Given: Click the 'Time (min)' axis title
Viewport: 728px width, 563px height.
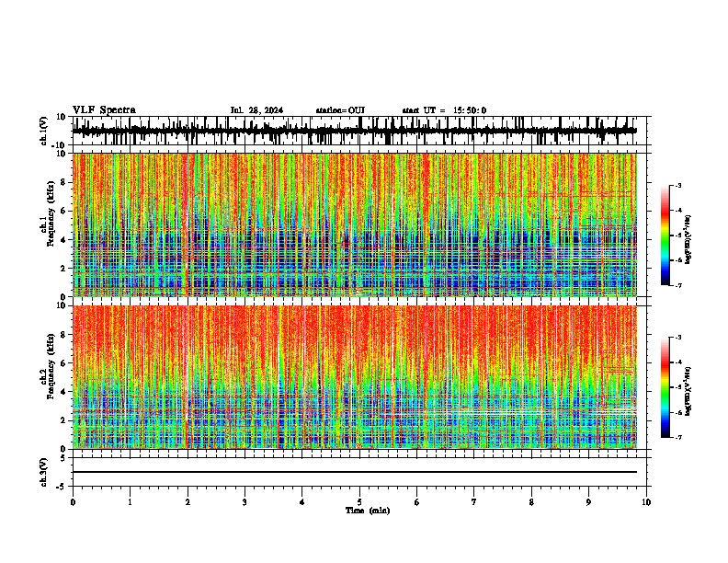Looking at the screenshot, I should point(368,511).
